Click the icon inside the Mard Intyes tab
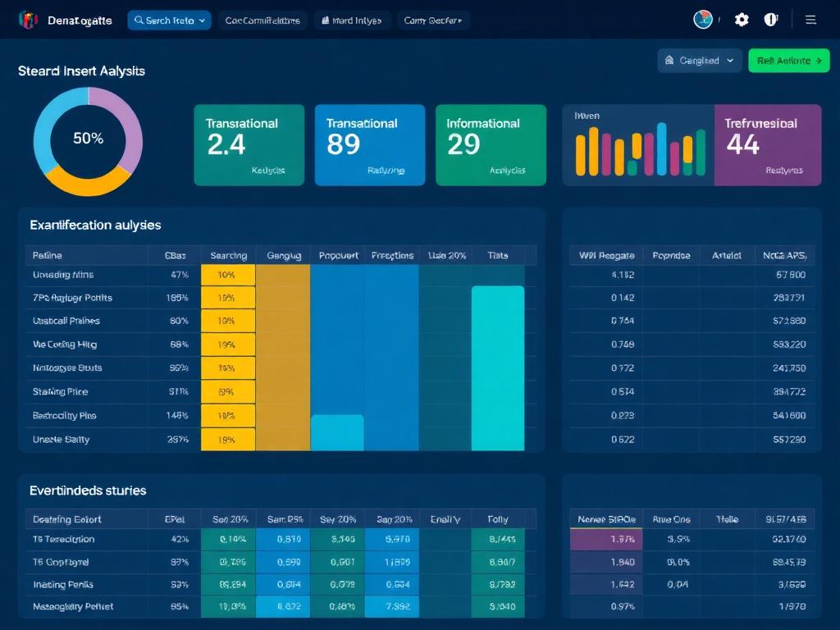Viewport: 840px width, 630px height. click(x=325, y=21)
